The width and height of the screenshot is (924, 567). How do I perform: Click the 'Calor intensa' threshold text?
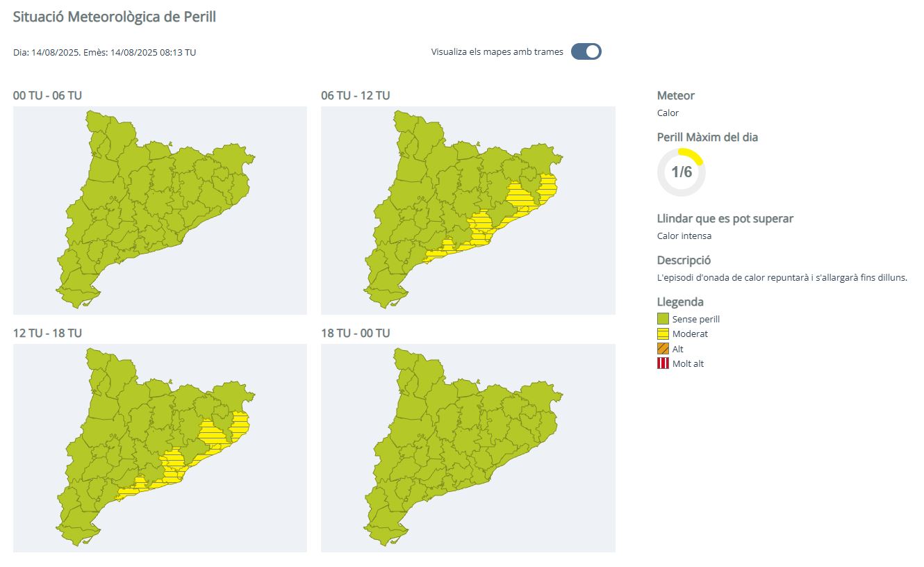tap(684, 236)
